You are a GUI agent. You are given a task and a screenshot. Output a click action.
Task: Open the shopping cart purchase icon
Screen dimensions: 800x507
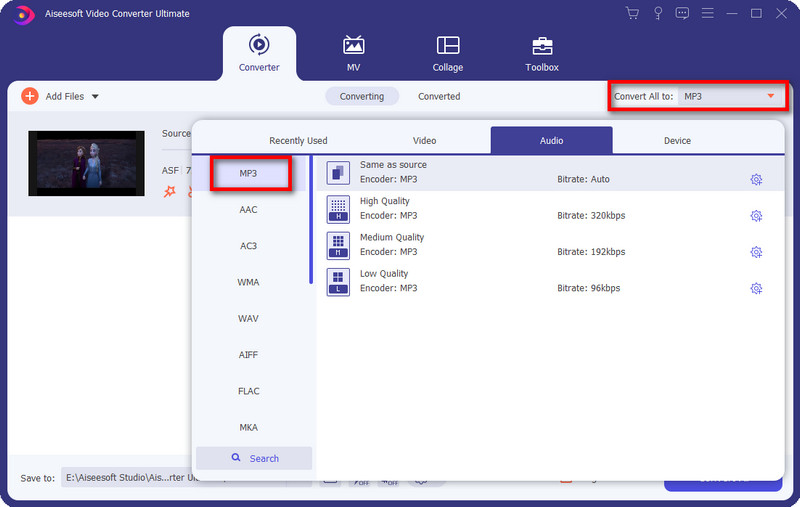pyautogui.click(x=632, y=13)
